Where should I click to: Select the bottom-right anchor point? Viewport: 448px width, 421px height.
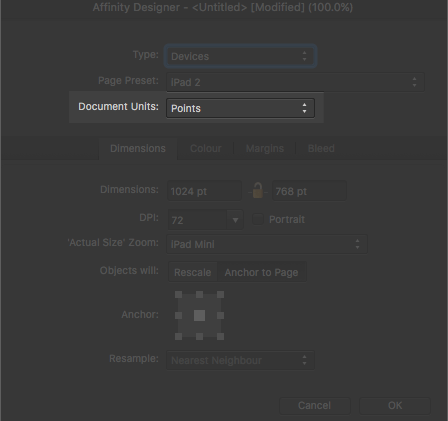tap(220, 336)
